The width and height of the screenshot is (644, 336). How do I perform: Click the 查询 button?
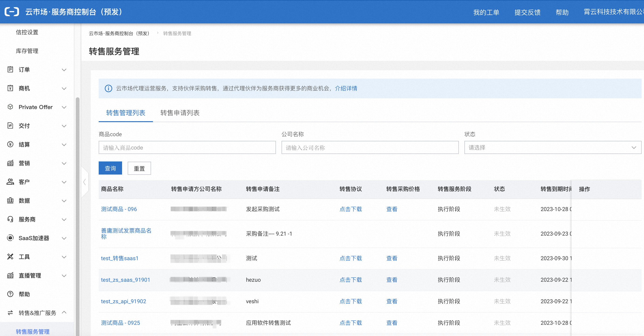(110, 168)
